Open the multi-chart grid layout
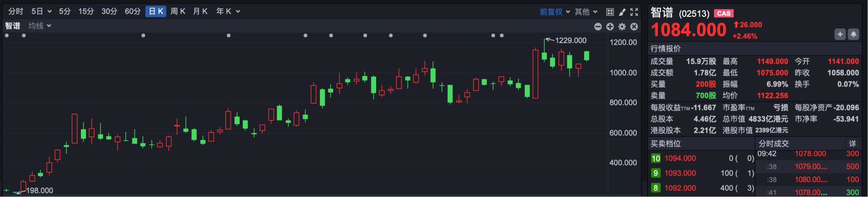 point(610,12)
